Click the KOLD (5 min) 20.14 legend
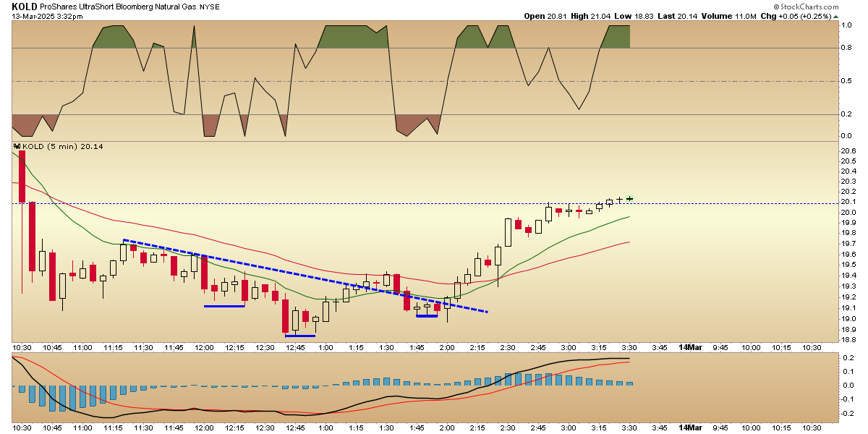868x434 pixels. (64, 146)
